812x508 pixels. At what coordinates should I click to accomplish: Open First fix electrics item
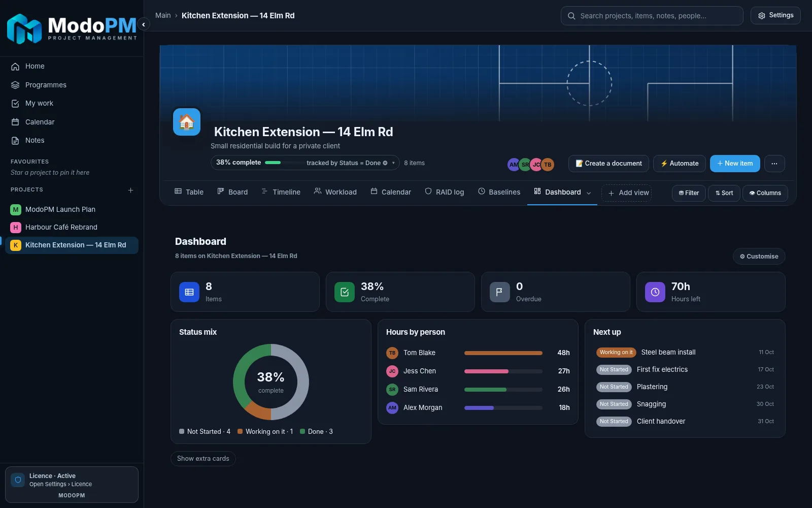(x=685, y=369)
